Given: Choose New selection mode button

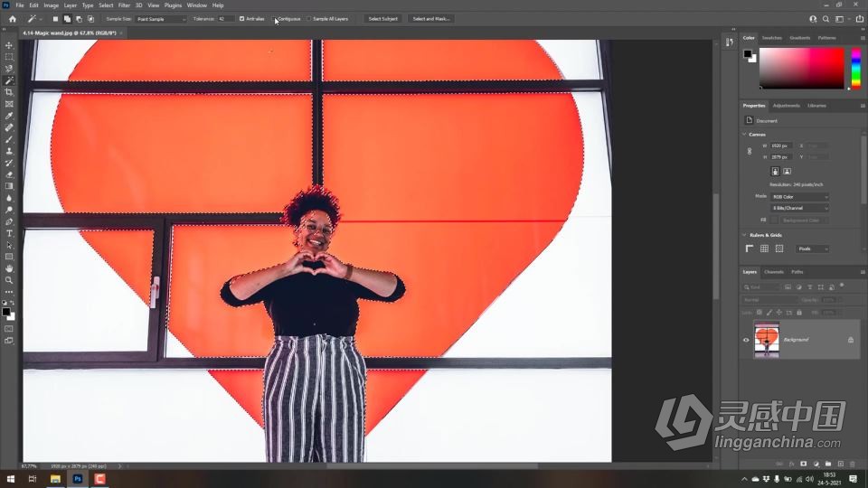Looking at the screenshot, I should [55, 19].
